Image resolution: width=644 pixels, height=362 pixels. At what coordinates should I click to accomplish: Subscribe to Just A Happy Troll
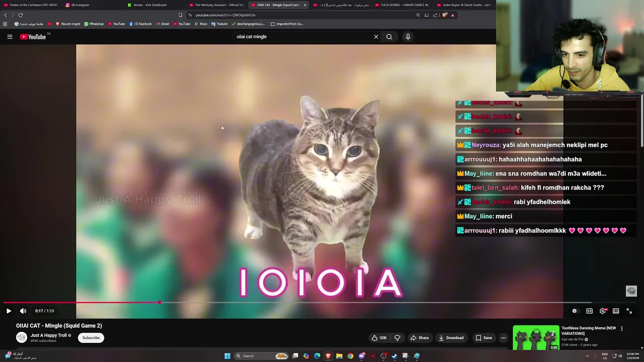91,338
